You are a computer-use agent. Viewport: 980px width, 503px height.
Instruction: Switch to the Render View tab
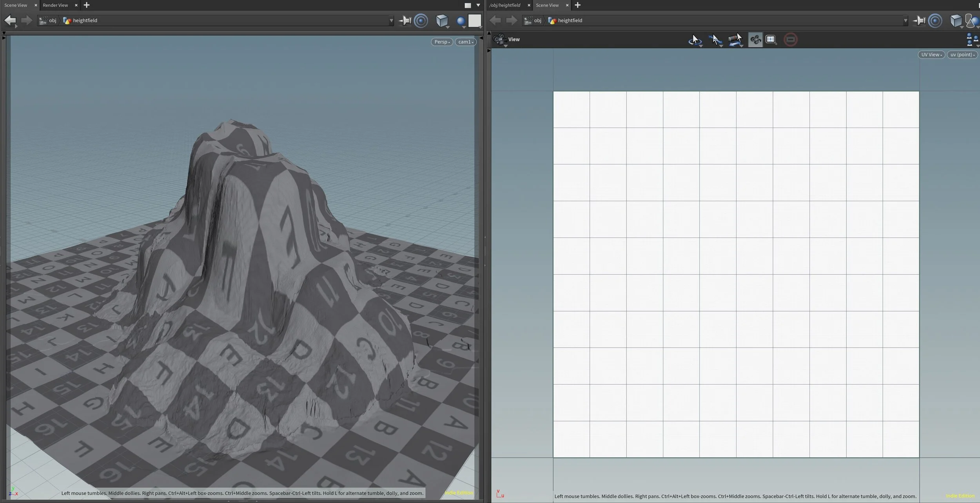(x=55, y=5)
